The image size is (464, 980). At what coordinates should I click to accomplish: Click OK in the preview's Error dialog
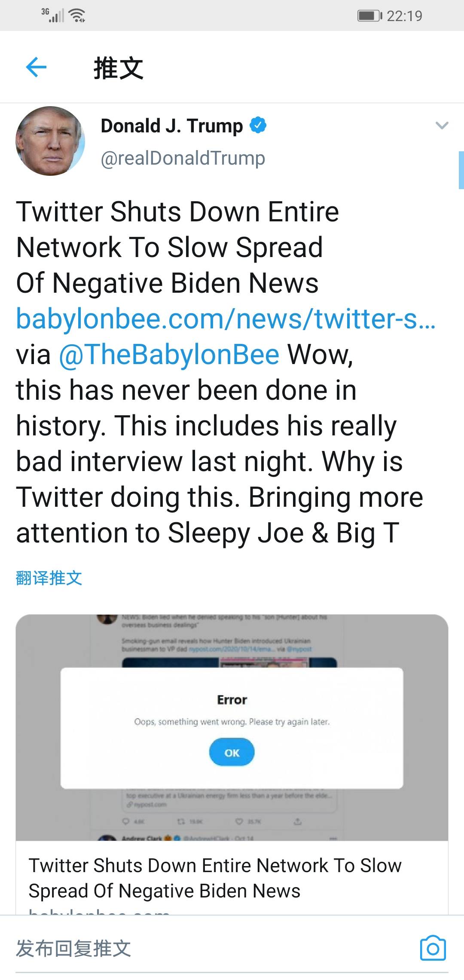point(232,752)
